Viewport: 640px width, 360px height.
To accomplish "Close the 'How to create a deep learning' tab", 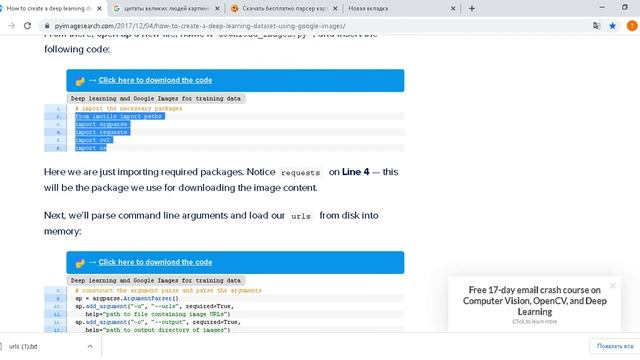I will pyautogui.click(x=99, y=8).
